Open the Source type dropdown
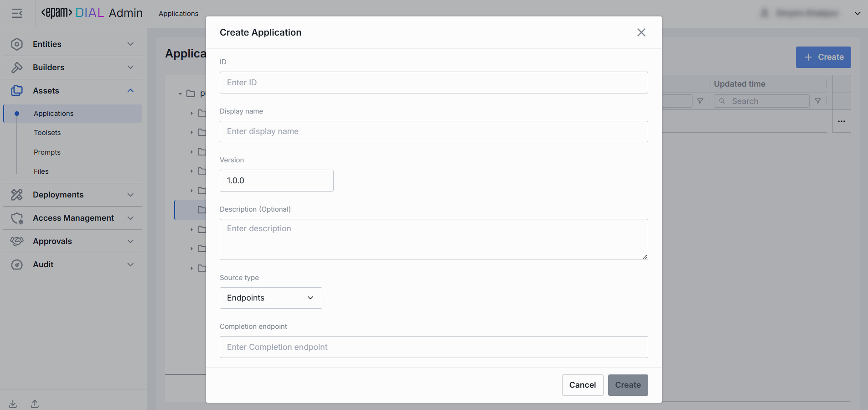This screenshot has height=410, width=868. 271,298
